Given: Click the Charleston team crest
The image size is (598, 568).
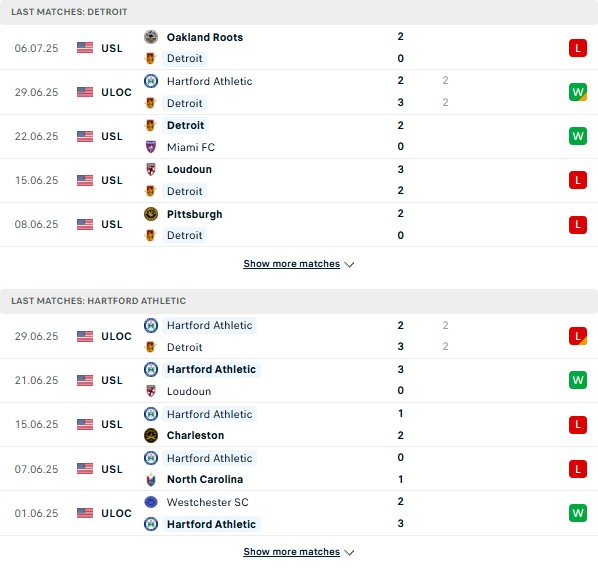Looking at the screenshot, I should [x=151, y=435].
